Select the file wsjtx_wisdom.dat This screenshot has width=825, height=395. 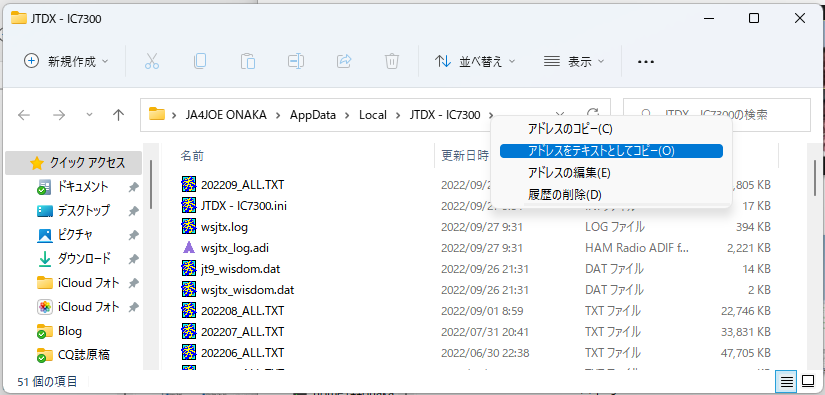tap(247, 290)
